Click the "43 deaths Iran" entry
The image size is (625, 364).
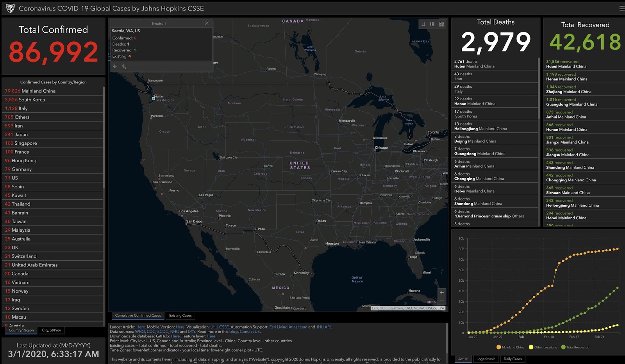pyautogui.click(x=495, y=76)
